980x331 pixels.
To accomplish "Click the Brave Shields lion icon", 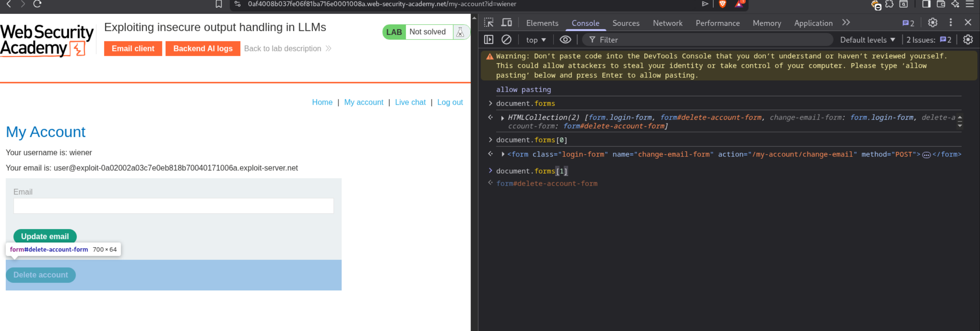I will (722, 4).
